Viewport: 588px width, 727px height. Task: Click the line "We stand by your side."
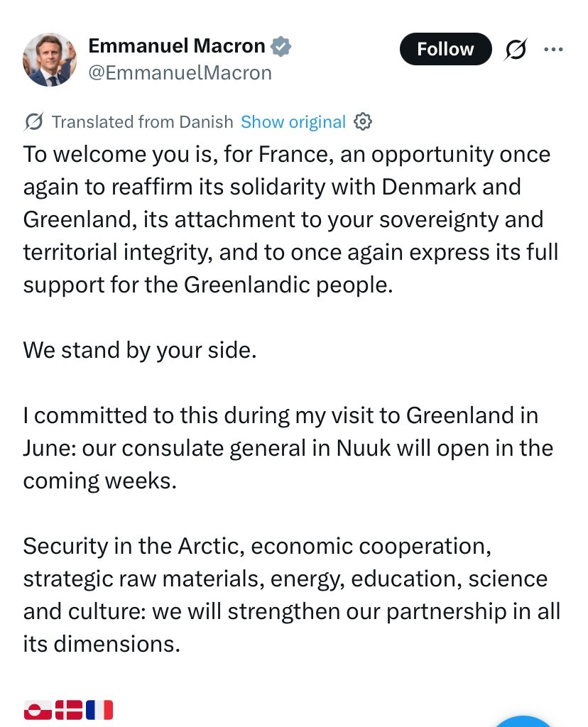(139, 350)
